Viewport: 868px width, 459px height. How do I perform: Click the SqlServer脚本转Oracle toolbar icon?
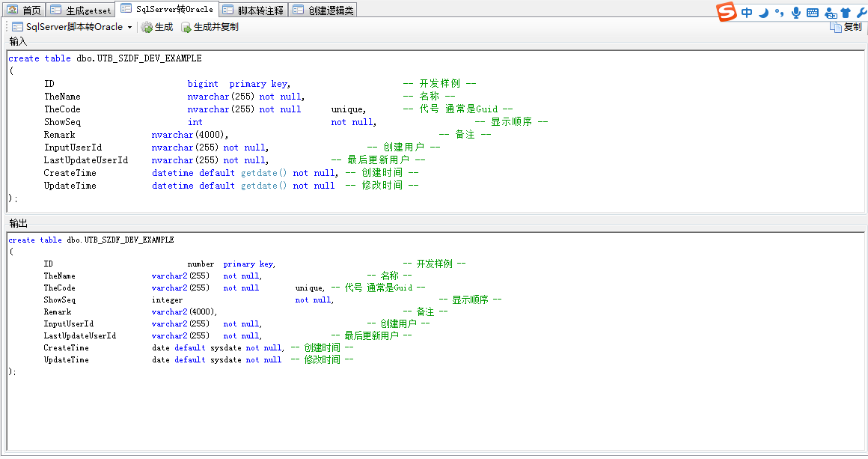17,26
